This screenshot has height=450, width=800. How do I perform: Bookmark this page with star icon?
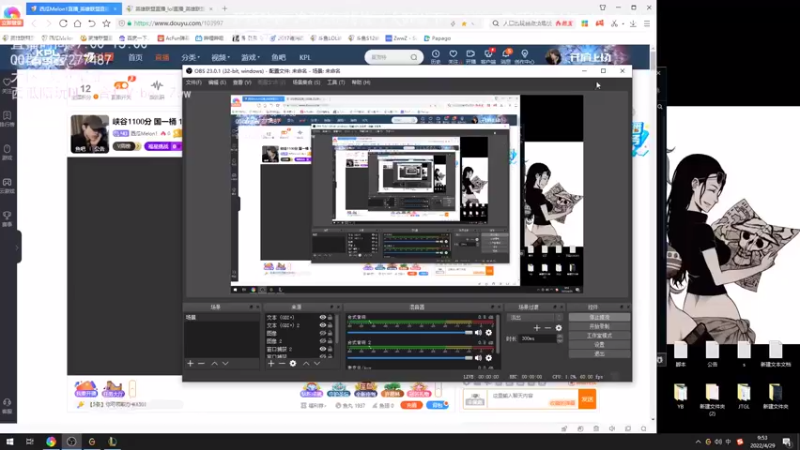pyautogui.click(x=106, y=23)
